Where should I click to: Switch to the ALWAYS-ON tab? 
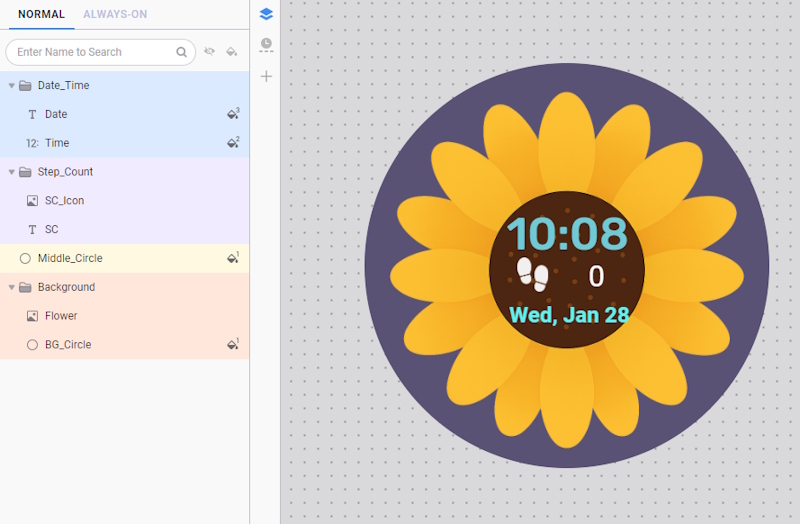click(115, 14)
